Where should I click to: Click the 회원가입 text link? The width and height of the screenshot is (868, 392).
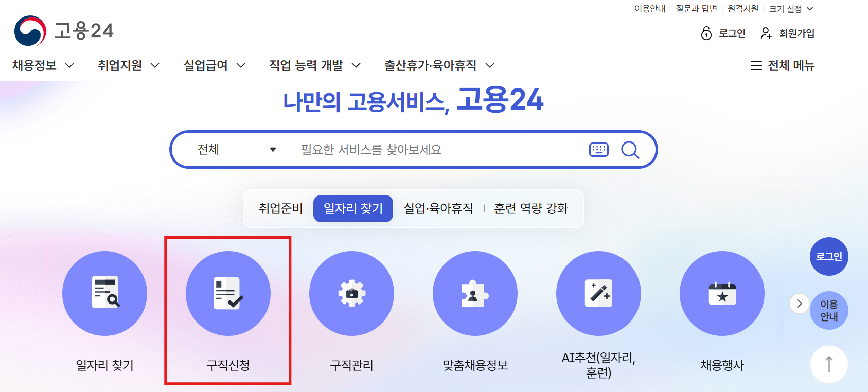796,33
